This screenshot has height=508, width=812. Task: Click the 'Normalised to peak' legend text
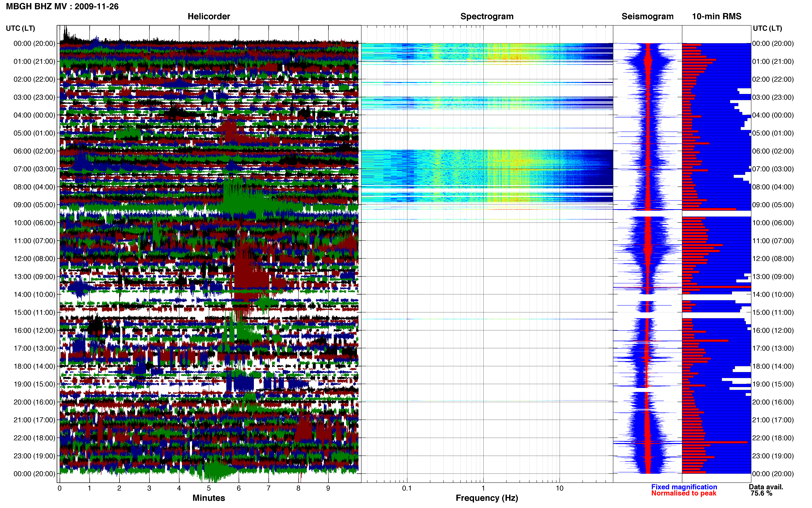[x=684, y=493]
